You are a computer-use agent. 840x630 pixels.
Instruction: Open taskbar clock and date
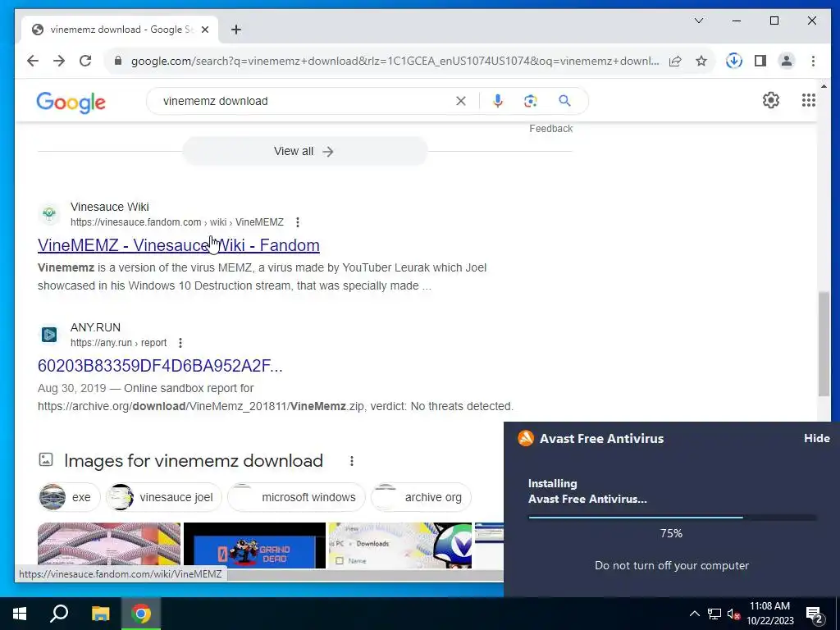(769, 614)
